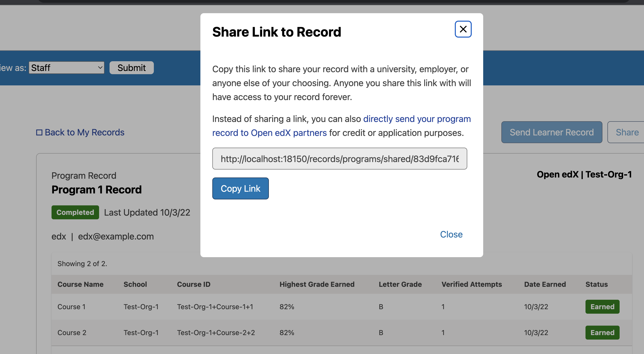This screenshot has height=354, width=644.
Task: Click the Test-Org-1+Course-1+1 course ID cell
Action: pos(215,307)
